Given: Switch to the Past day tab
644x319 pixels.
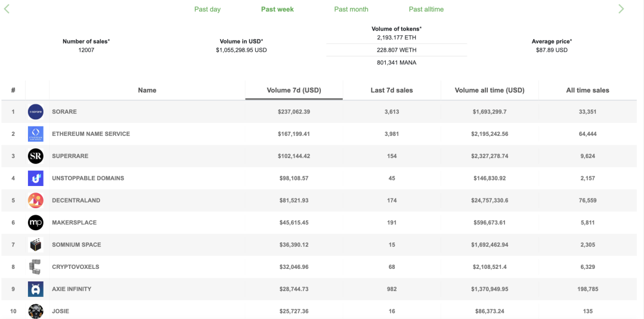Looking at the screenshot, I should click(x=208, y=9).
